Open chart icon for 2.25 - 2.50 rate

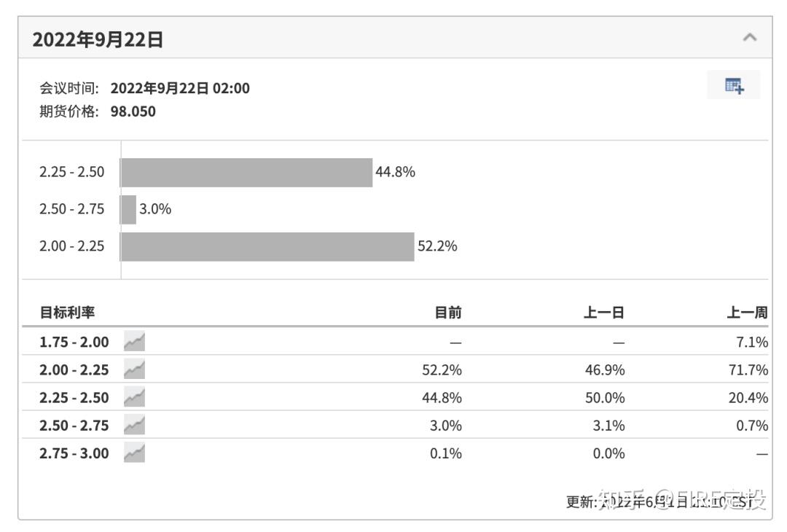pos(134,397)
